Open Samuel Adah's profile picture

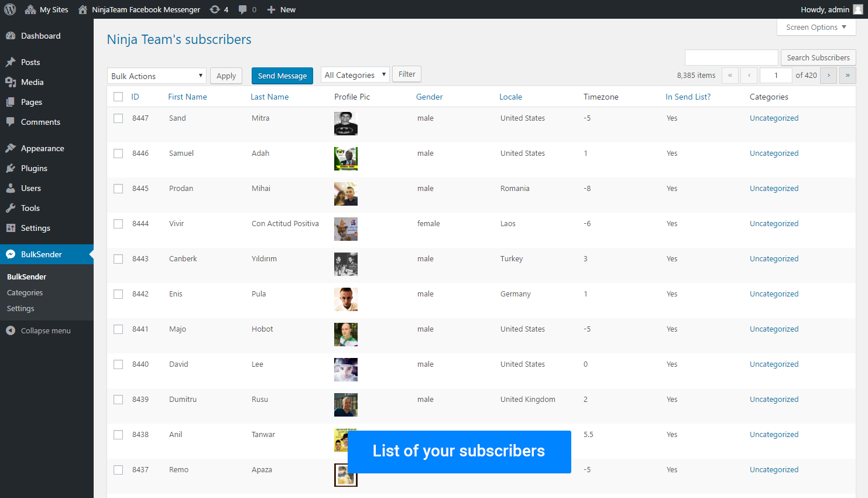[x=346, y=159]
